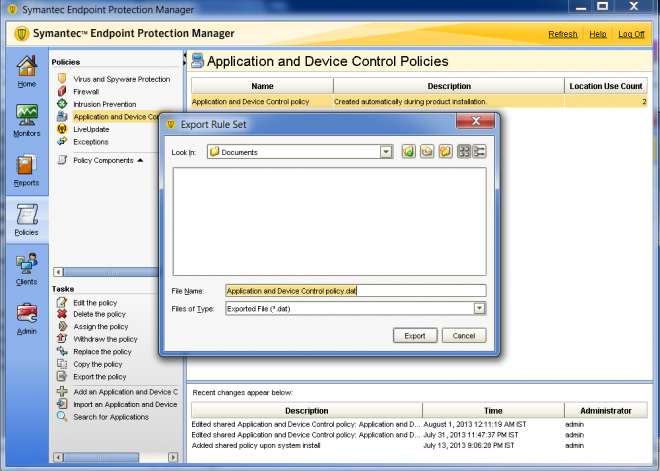Open the Look In Documents dropdown
660x471 pixels.
[x=386, y=152]
